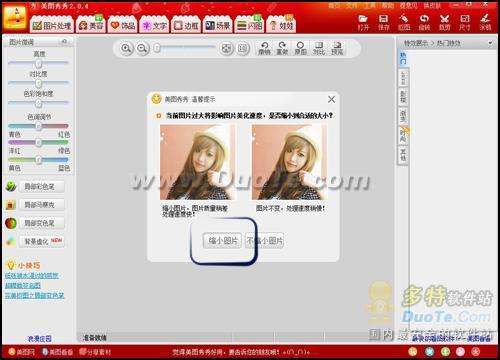Click the 背景虚化 button

click(42, 241)
